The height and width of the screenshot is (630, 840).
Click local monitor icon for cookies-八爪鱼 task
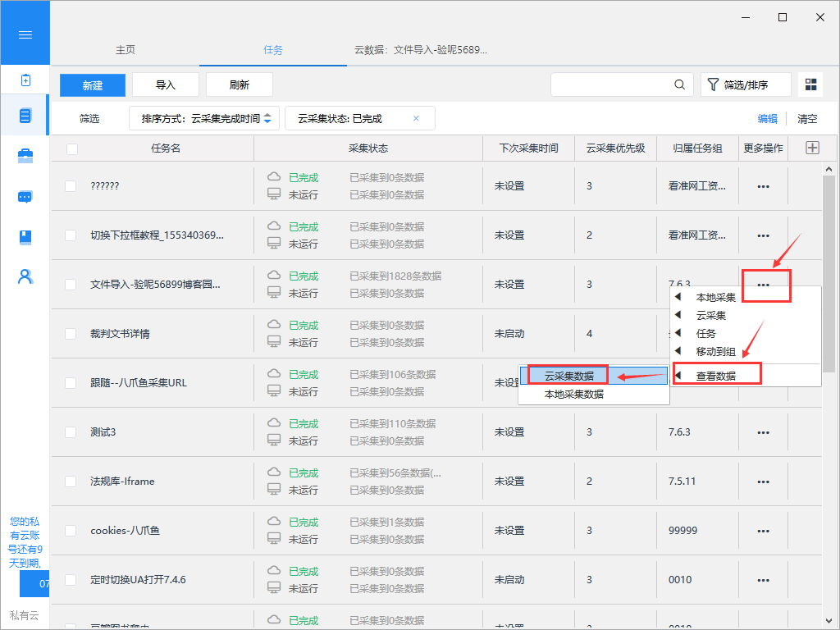tap(274, 539)
